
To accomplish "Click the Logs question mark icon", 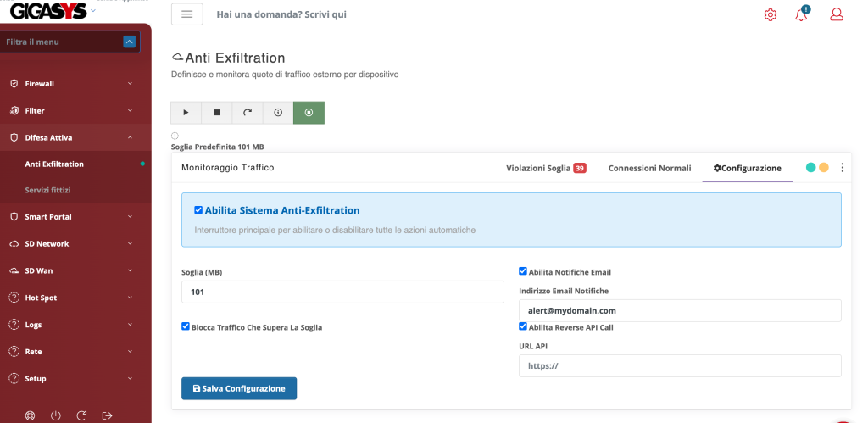I will click(x=14, y=325).
